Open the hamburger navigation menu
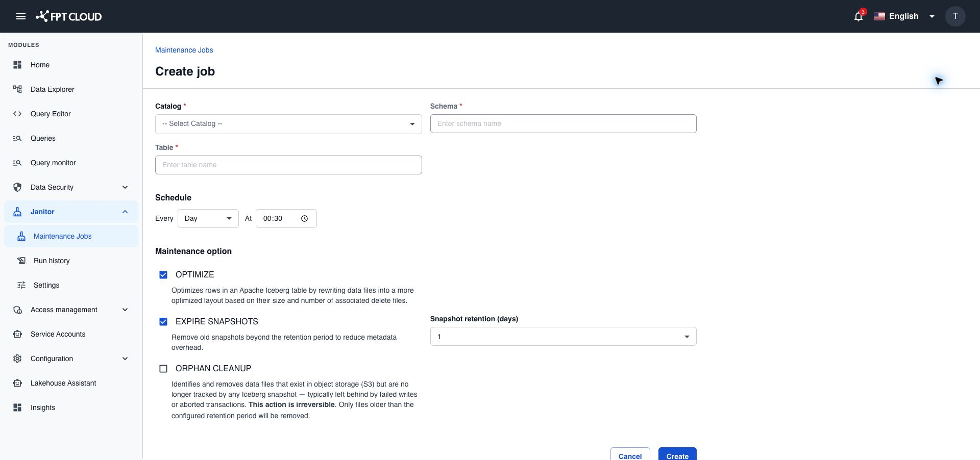Image resolution: width=980 pixels, height=460 pixels. 21,16
